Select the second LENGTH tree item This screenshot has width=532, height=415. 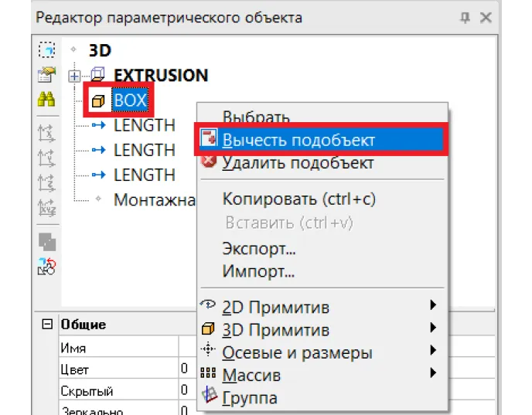click(145, 150)
